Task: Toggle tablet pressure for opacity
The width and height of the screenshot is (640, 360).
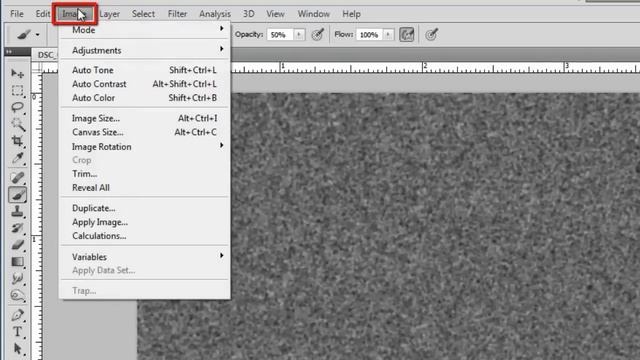Action: (x=318, y=35)
